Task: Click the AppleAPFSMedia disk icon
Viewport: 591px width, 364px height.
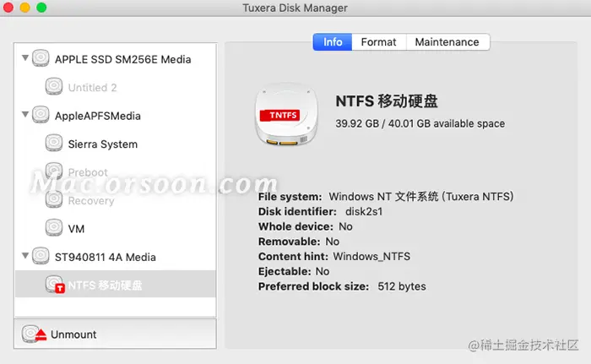Action: coord(41,115)
